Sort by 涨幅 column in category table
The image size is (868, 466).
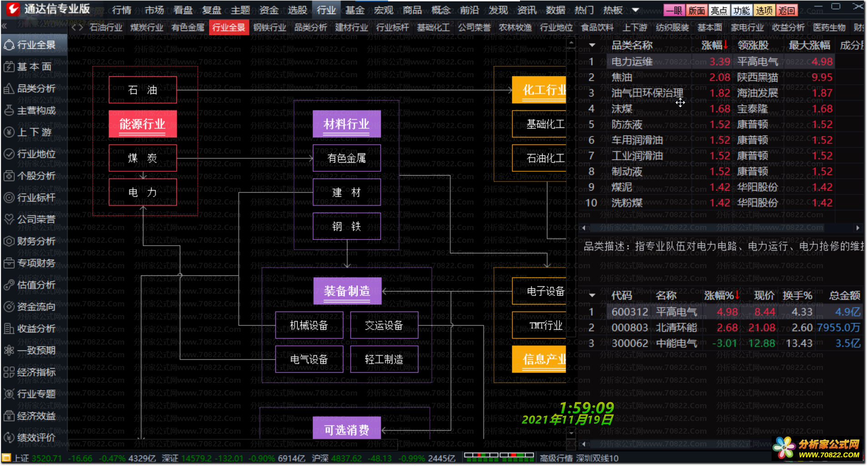coord(715,45)
